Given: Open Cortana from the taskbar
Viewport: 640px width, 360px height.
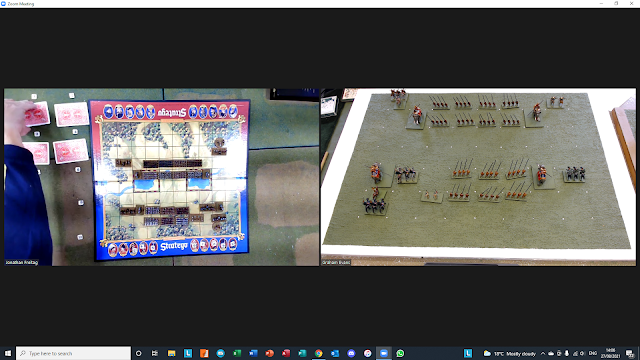Looking at the screenshot, I should point(139,353).
